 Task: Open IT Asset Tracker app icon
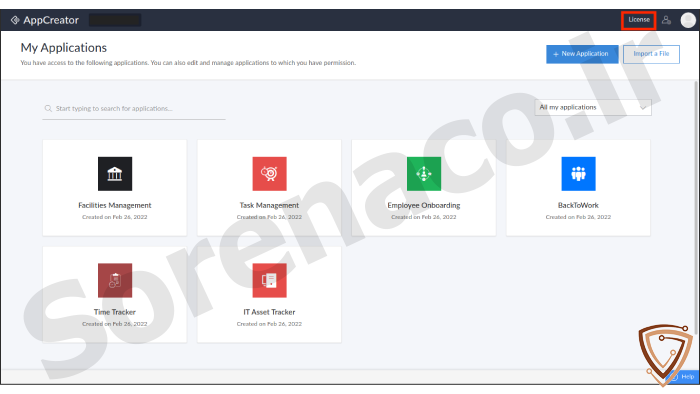click(x=269, y=280)
